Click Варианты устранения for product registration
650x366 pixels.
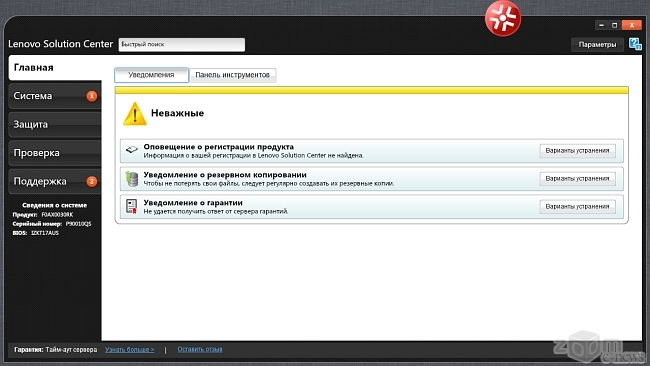[577, 150]
